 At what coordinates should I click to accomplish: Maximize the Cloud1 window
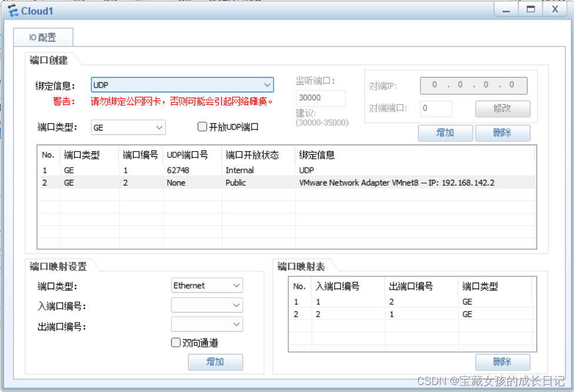pos(530,10)
